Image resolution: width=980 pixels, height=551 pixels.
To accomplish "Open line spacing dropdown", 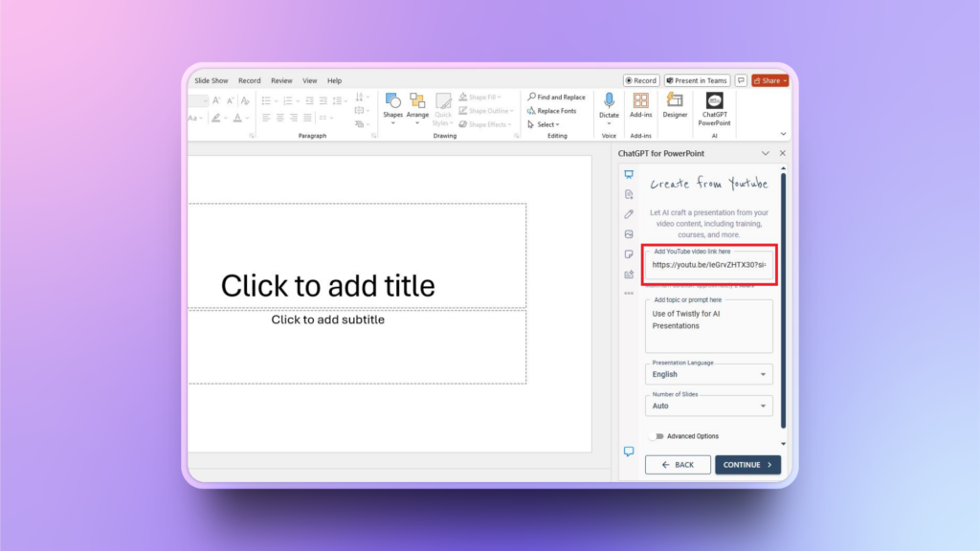I will pyautogui.click(x=340, y=100).
